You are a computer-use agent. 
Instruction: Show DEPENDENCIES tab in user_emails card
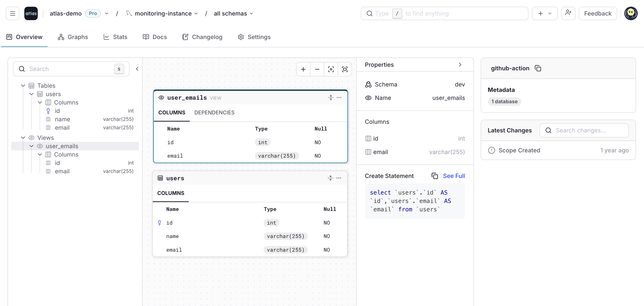214,112
